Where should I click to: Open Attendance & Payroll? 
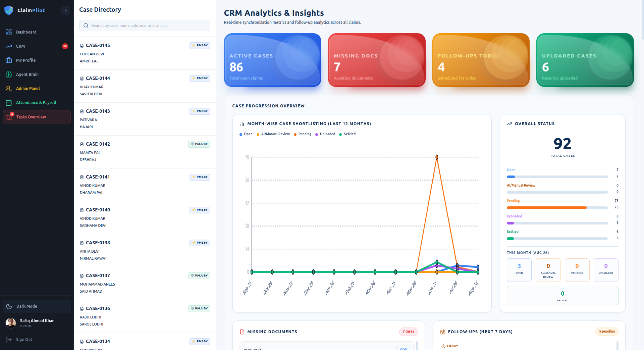(37, 103)
